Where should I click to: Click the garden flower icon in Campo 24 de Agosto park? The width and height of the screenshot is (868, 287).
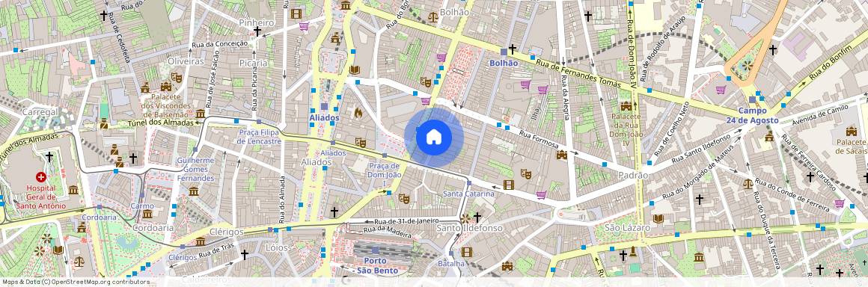748,66
